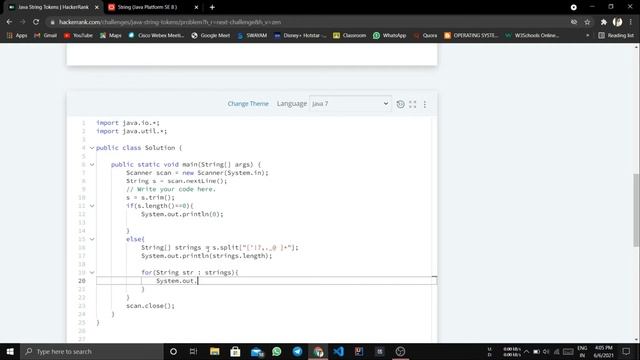Switch to Java String Tokens HackerRank tab
This screenshot has width=640, height=360.
coord(53,7)
